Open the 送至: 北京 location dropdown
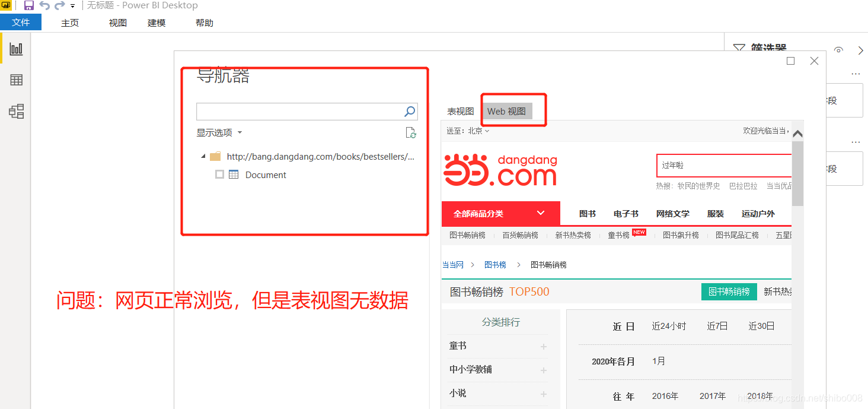This screenshot has width=868, height=409. coord(468,131)
